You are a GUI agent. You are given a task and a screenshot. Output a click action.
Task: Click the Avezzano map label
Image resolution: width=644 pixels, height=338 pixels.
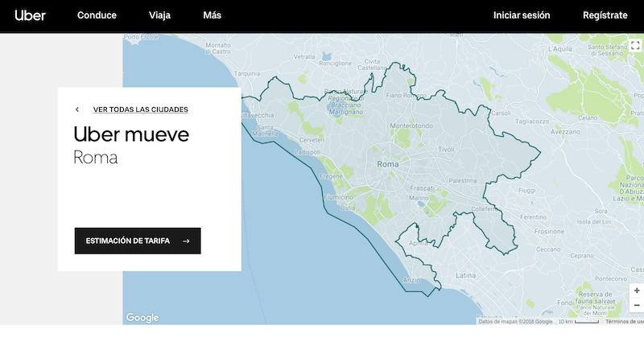pyautogui.click(x=565, y=132)
